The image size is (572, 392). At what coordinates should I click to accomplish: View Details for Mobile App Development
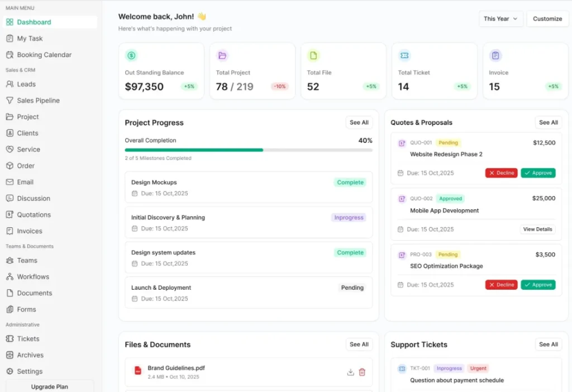(537, 230)
